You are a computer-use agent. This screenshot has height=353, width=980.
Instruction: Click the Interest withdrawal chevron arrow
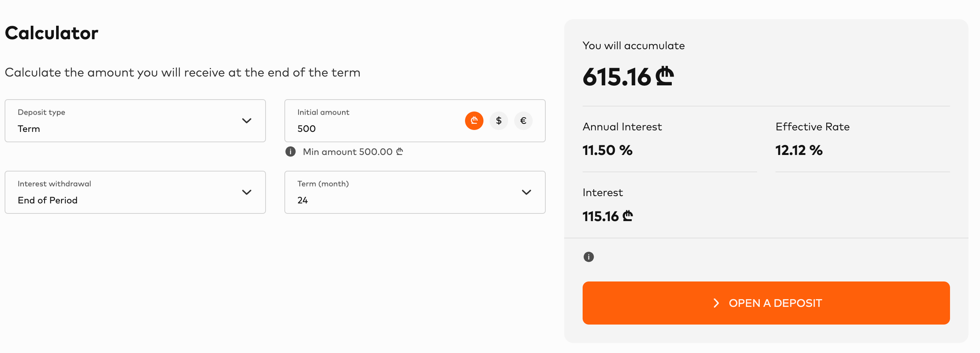tap(247, 192)
